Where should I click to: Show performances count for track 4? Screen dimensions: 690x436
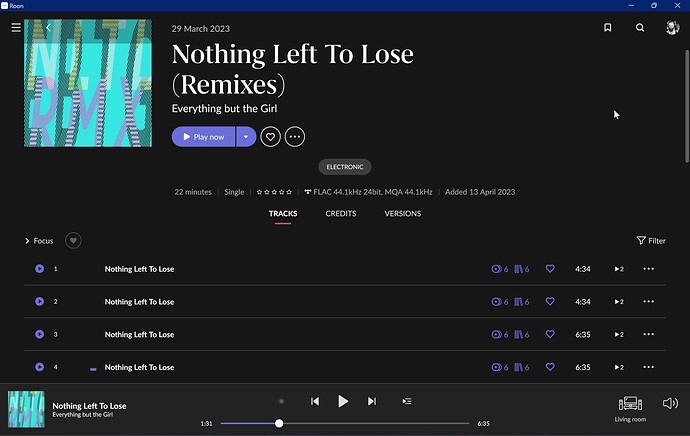click(x=500, y=367)
